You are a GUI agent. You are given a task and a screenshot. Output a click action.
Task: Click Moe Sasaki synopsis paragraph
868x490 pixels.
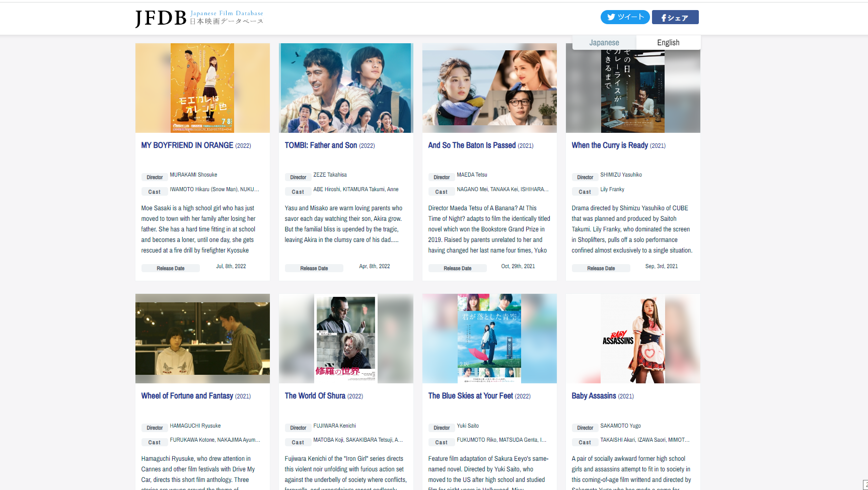coord(199,229)
